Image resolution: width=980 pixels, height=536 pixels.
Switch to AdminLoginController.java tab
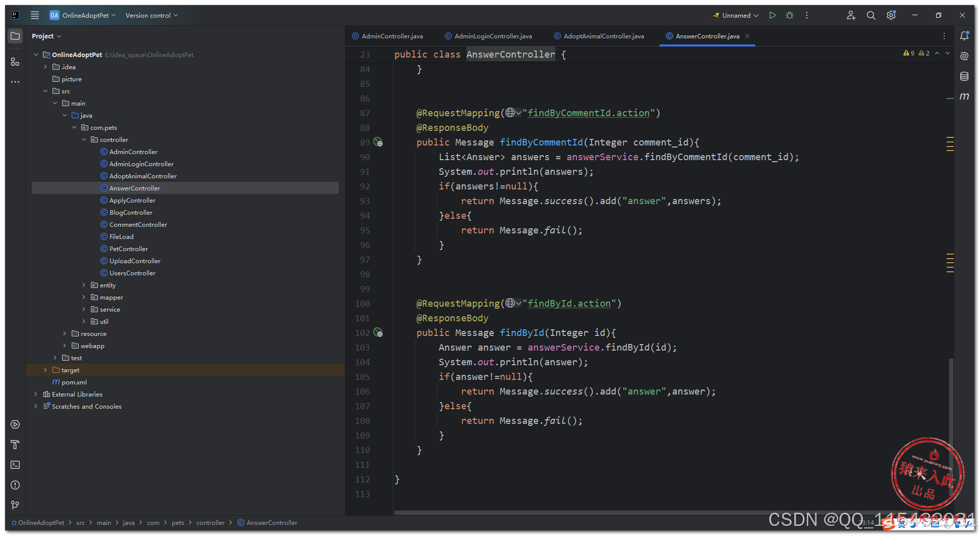pyautogui.click(x=489, y=36)
